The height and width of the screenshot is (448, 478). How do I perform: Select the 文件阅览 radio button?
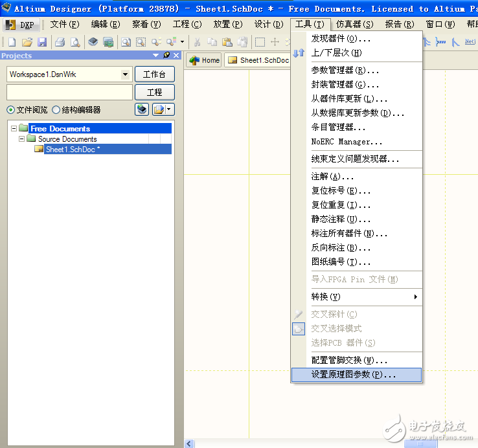(x=10, y=109)
